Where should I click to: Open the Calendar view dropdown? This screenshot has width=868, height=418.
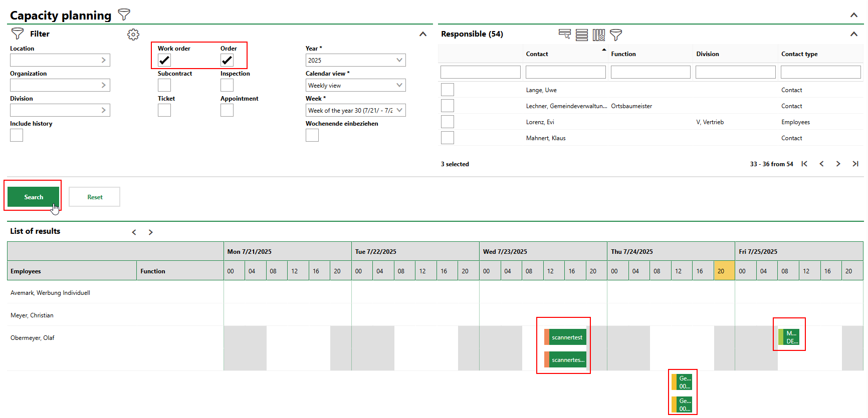pos(356,85)
